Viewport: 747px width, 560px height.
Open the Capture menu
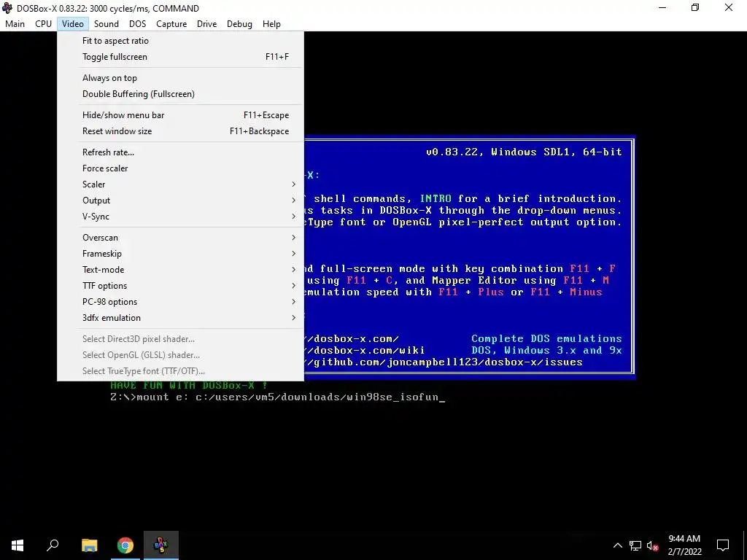click(171, 24)
